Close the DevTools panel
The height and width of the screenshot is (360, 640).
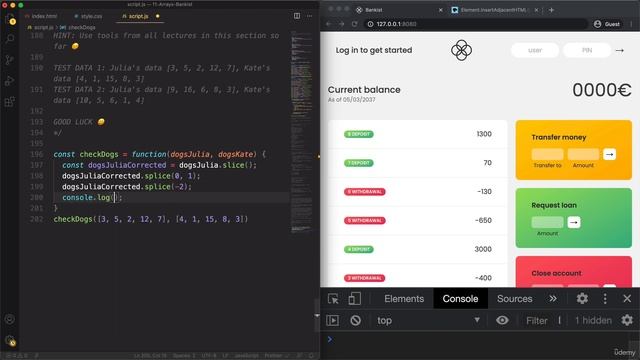tap(627, 299)
